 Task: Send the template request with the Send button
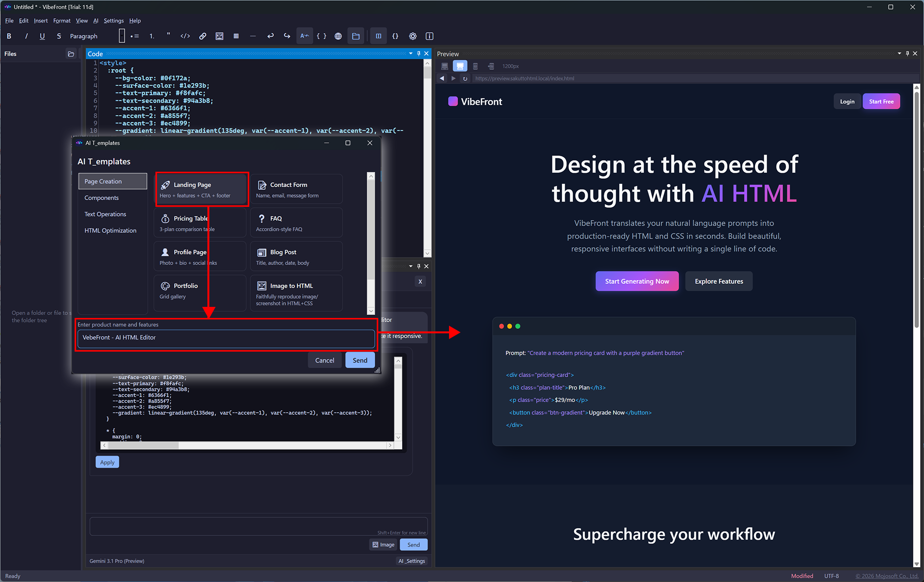359,360
